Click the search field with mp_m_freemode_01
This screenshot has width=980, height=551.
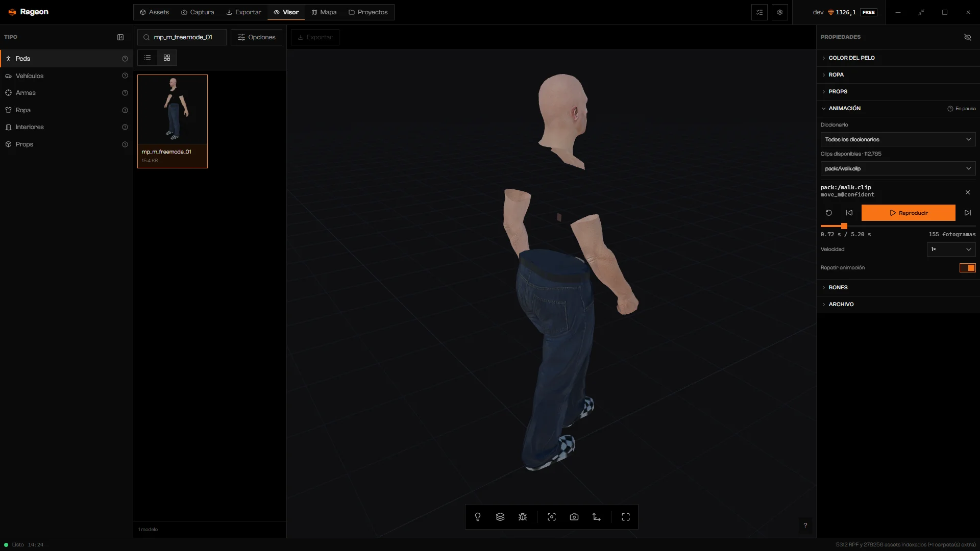[182, 37]
